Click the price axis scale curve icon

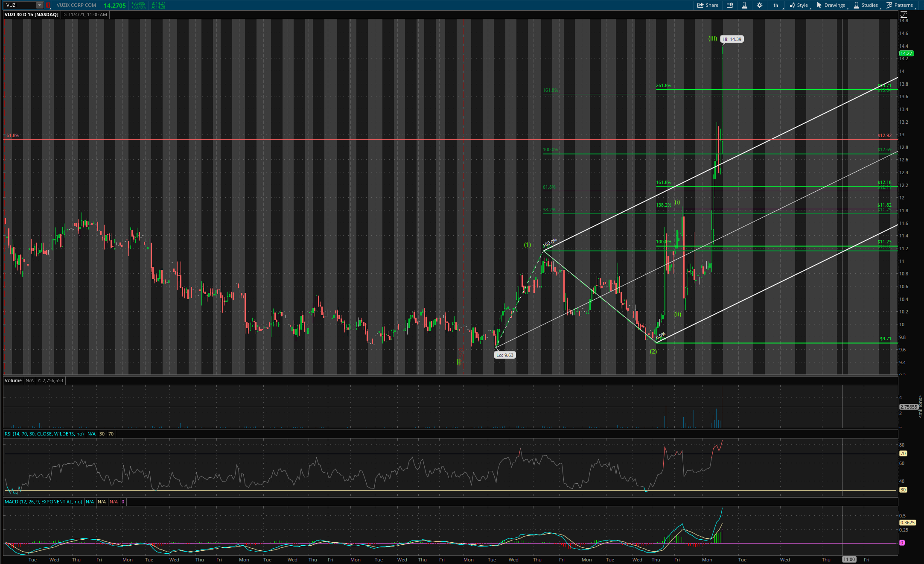tap(904, 15)
